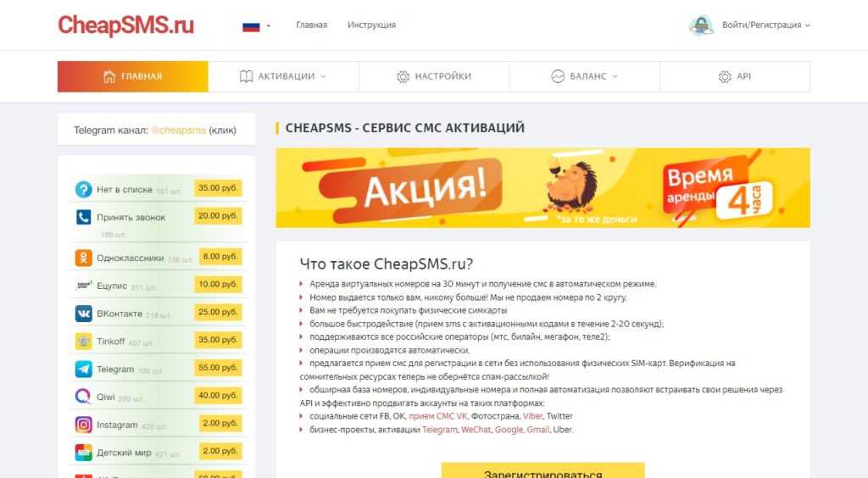Open the API tab
Screen dimensions: 868x478
(x=735, y=76)
